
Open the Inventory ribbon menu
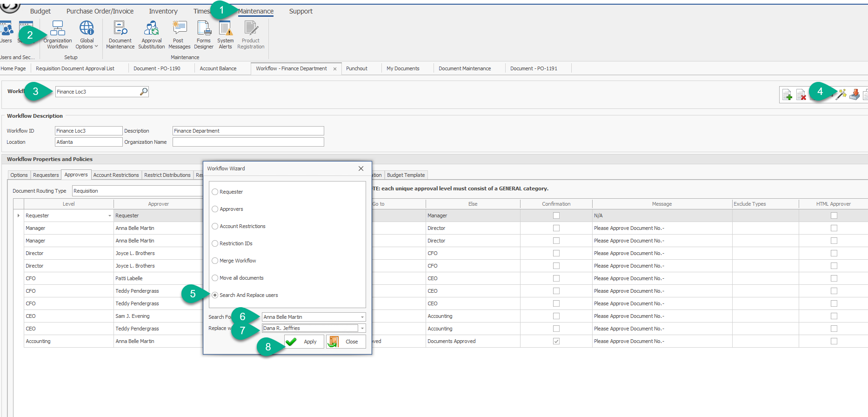[163, 11]
